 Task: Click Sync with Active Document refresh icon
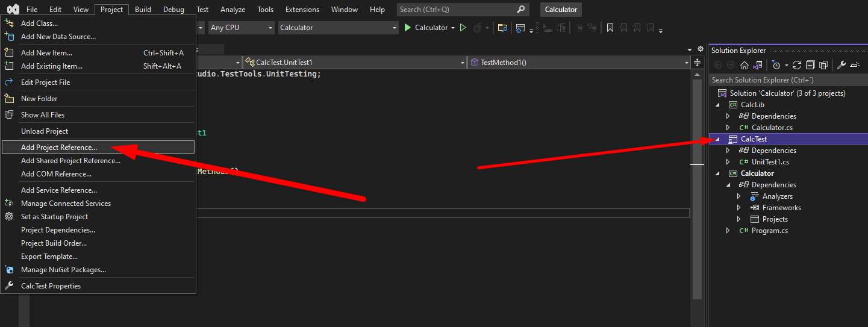point(797,65)
